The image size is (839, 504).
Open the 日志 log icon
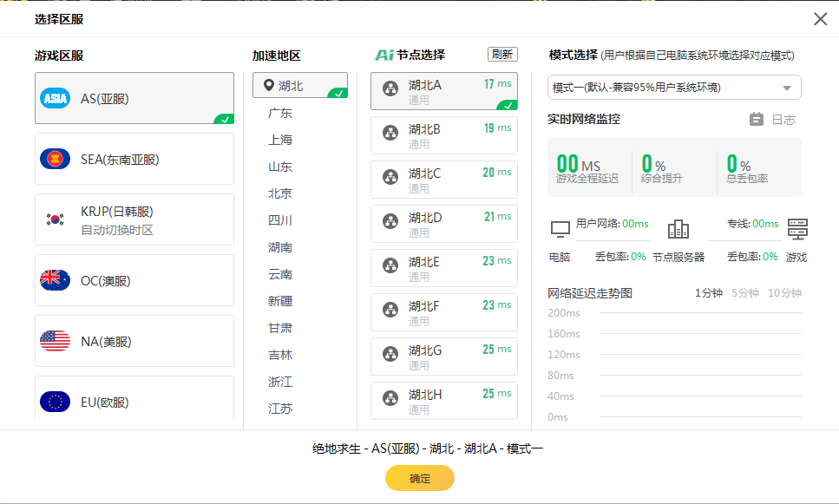[x=757, y=120]
